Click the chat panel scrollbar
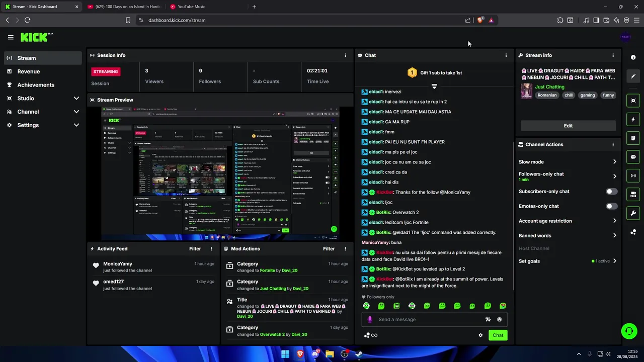The width and height of the screenshot is (644, 362). click(x=513, y=215)
